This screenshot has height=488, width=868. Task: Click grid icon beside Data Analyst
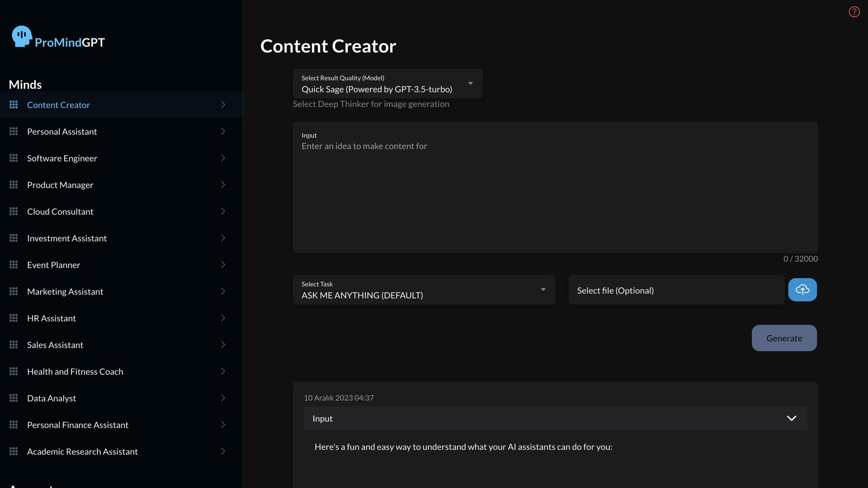(x=14, y=398)
